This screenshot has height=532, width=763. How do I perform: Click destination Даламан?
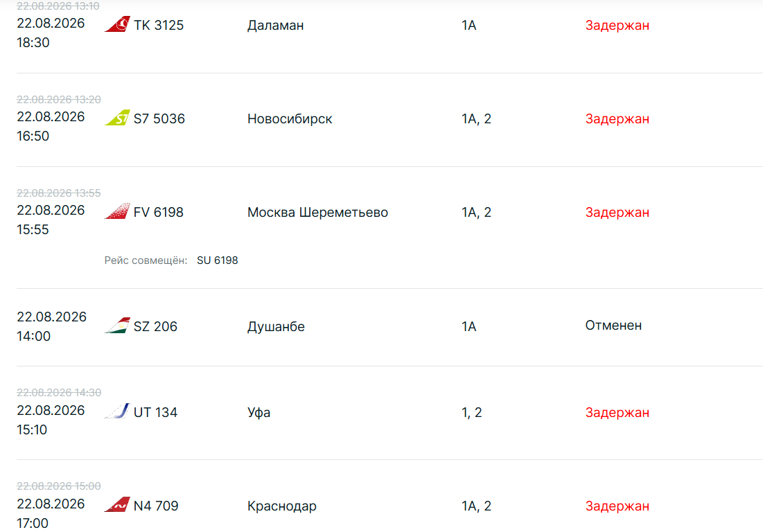pyautogui.click(x=275, y=26)
